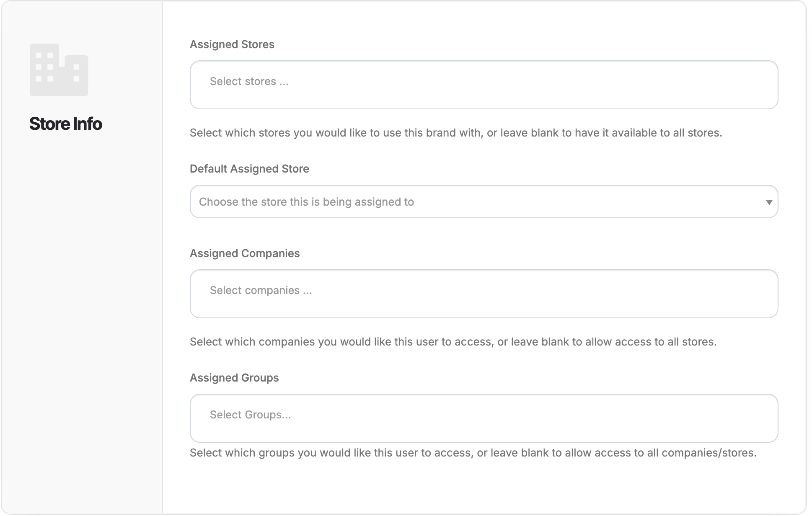Click the store building icon
Viewport: 812px width, 516px height.
59,70
